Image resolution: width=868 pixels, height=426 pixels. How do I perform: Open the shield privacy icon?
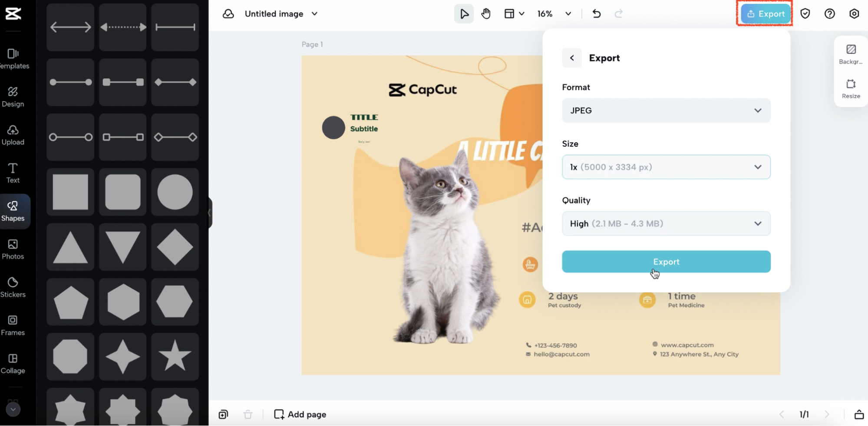(x=805, y=14)
